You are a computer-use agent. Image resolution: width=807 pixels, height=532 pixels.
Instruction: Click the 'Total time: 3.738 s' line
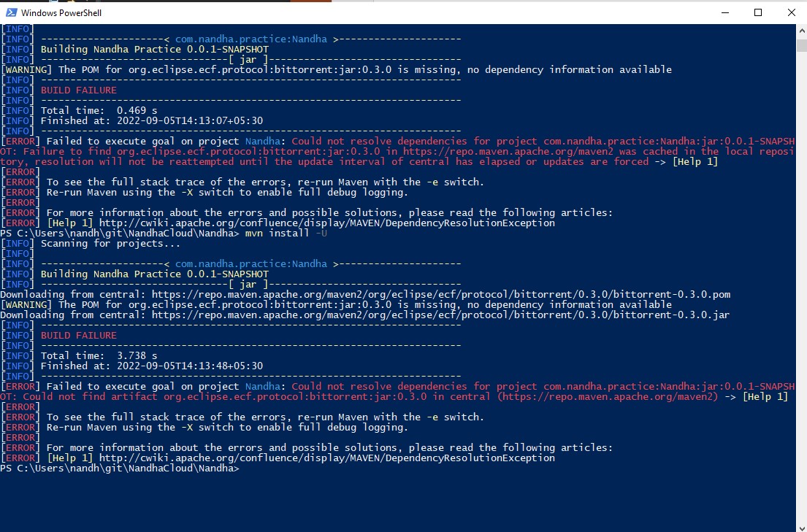pos(99,356)
